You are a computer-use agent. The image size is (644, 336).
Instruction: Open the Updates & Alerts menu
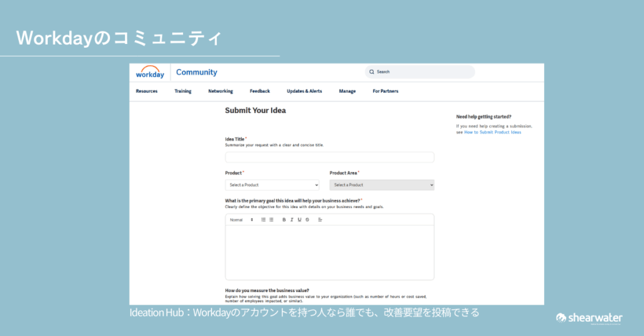point(304,91)
